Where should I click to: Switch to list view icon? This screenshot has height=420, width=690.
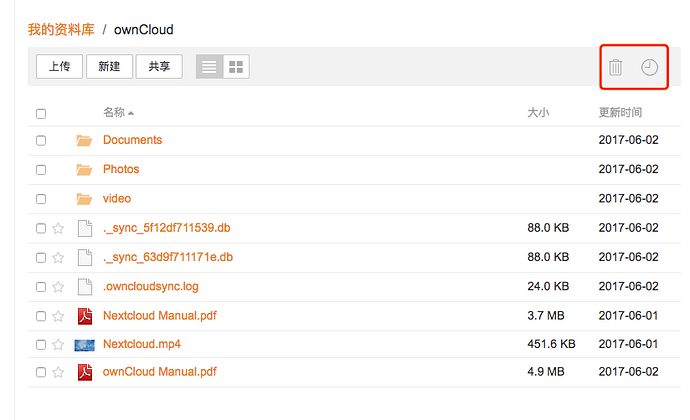point(209,67)
